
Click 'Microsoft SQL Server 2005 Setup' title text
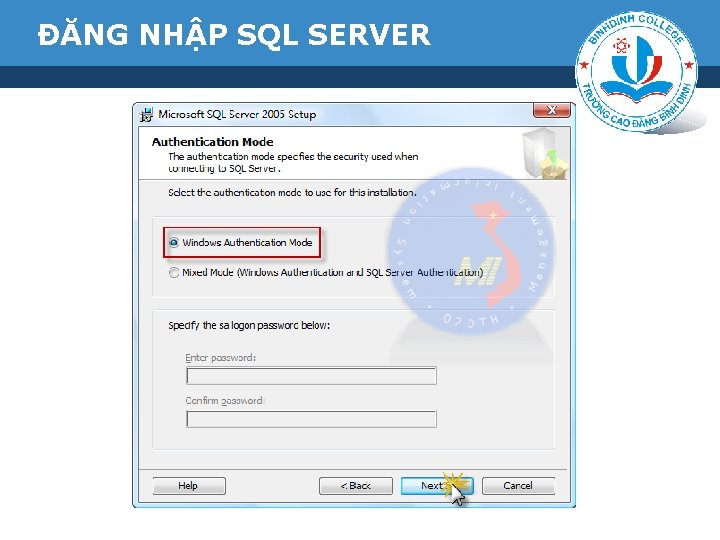tap(237, 114)
